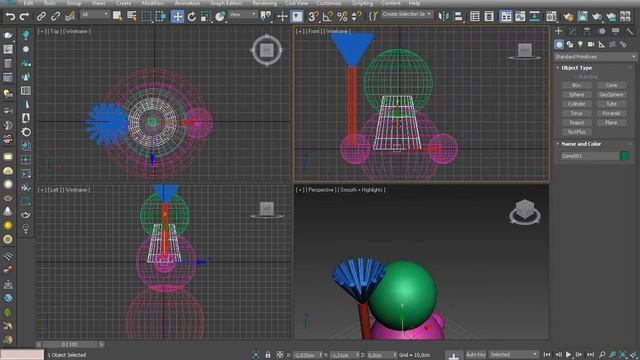
Task: Collapse the Name and Color rollout
Action: tap(581, 144)
